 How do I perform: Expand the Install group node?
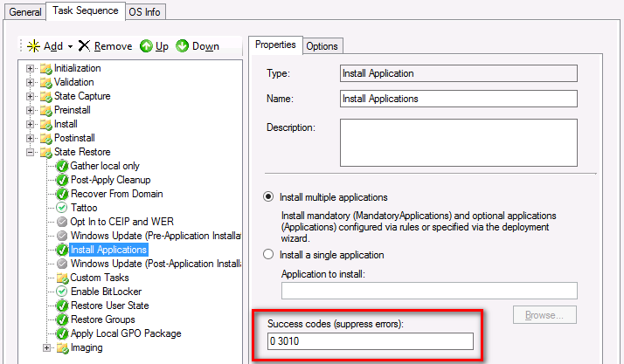(30, 124)
